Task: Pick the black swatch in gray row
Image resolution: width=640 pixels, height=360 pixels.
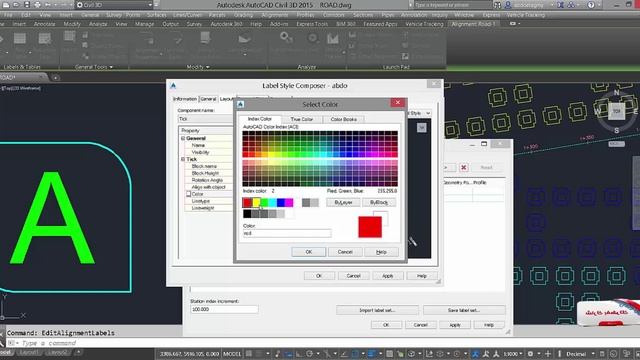Action: (x=247, y=214)
